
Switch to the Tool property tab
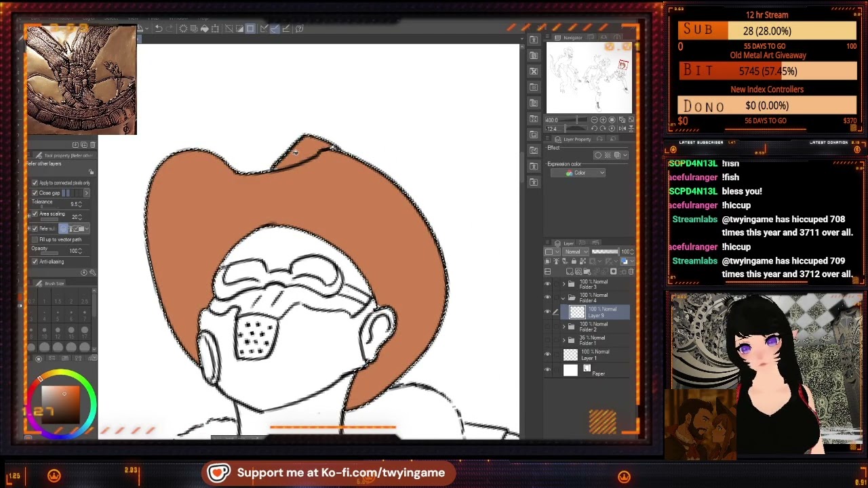click(x=64, y=155)
